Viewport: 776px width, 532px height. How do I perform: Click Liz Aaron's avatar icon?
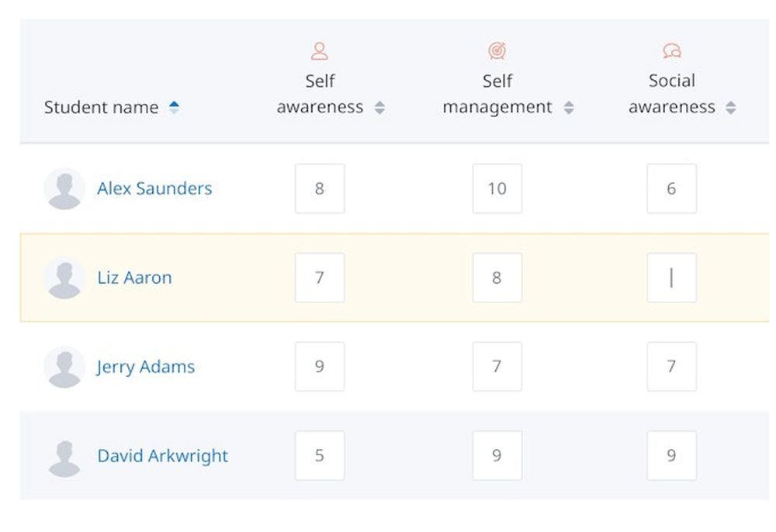64,278
